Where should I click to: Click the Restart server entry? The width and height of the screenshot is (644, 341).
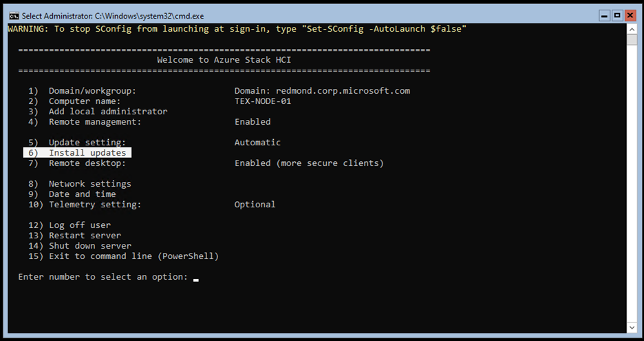click(x=84, y=236)
